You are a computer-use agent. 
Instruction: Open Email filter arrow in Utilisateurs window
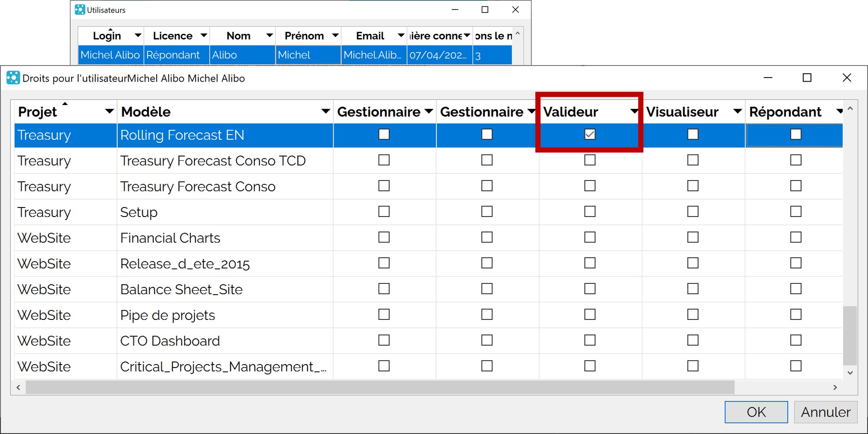pyautogui.click(x=401, y=36)
